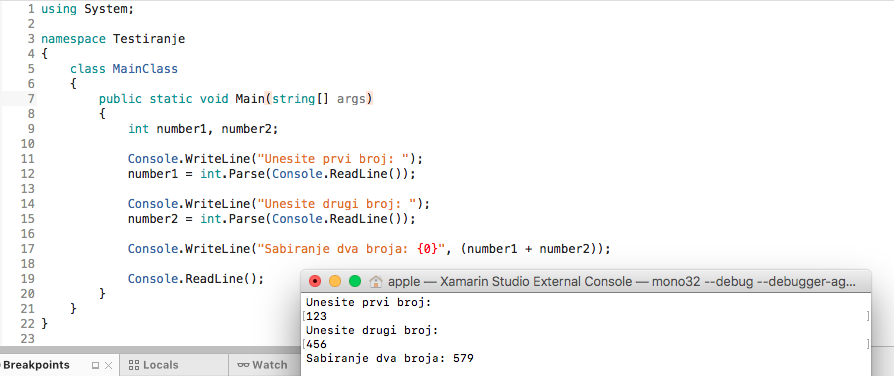The height and width of the screenshot is (376, 894).
Task: Switch to the Breakpoints tab
Action: pos(36,365)
